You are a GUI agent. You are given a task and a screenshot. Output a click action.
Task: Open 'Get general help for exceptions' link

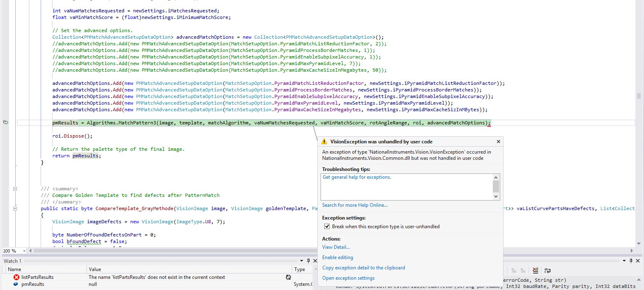point(356,177)
